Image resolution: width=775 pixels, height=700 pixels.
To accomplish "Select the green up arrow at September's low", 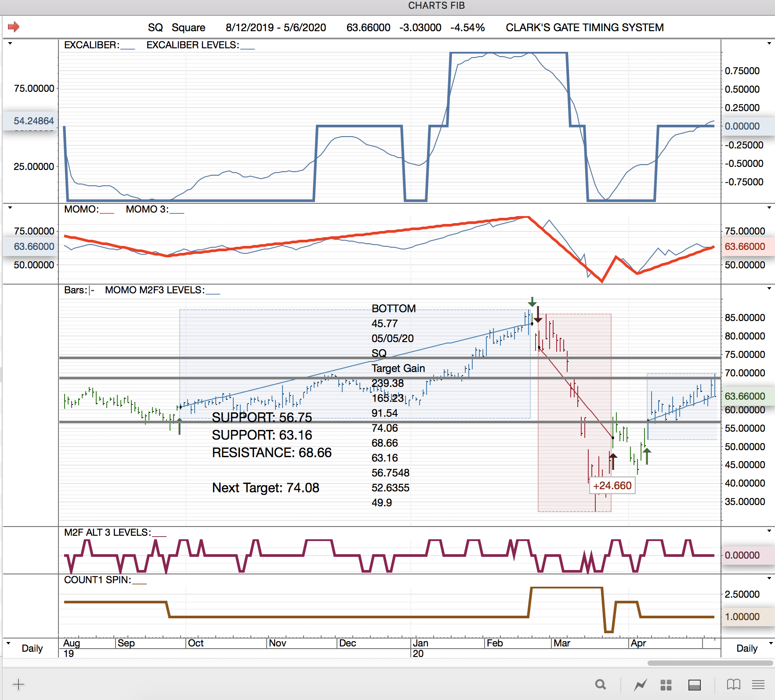I will [x=179, y=426].
